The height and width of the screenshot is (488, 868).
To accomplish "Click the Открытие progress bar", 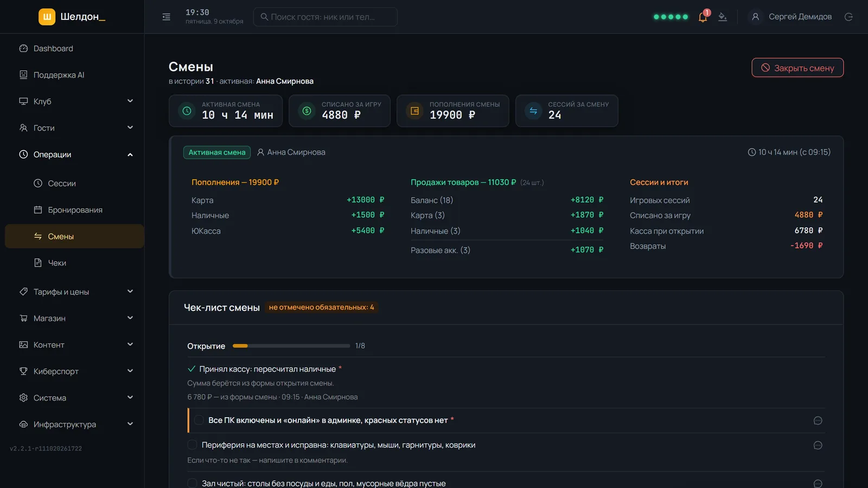I will pos(291,346).
